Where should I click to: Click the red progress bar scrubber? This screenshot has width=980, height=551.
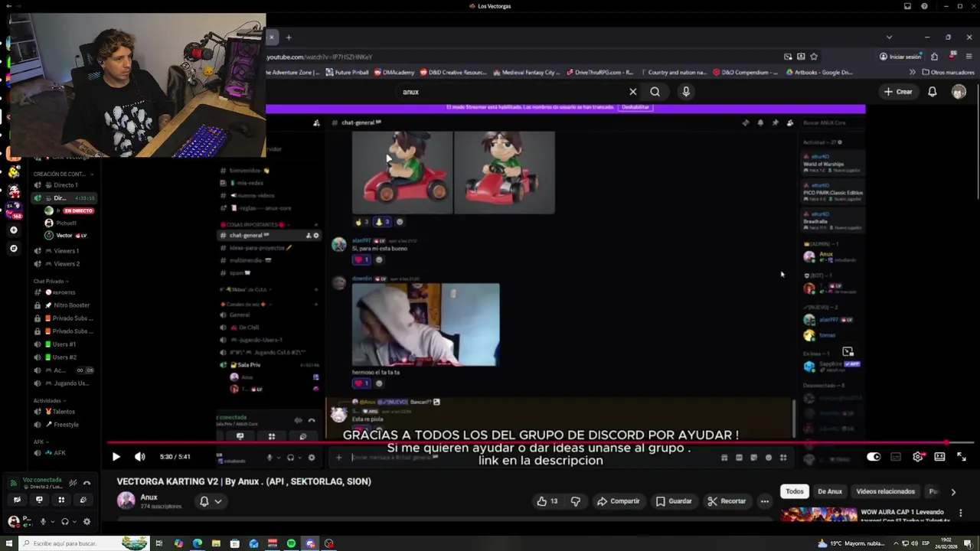[946, 442]
